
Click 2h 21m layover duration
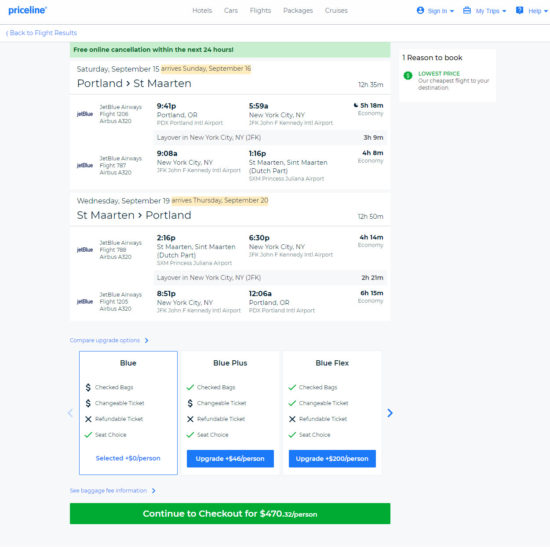click(373, 278)
